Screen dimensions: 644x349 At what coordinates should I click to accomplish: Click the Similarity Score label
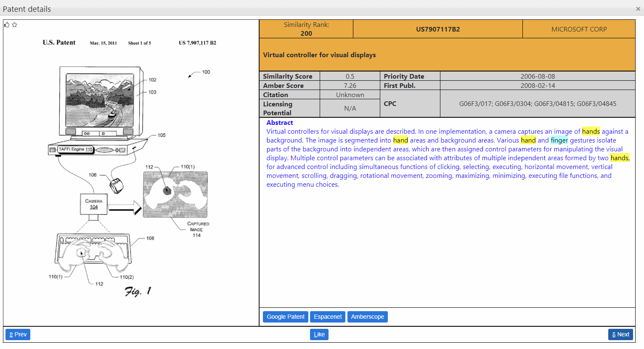(x=288, y=76)
